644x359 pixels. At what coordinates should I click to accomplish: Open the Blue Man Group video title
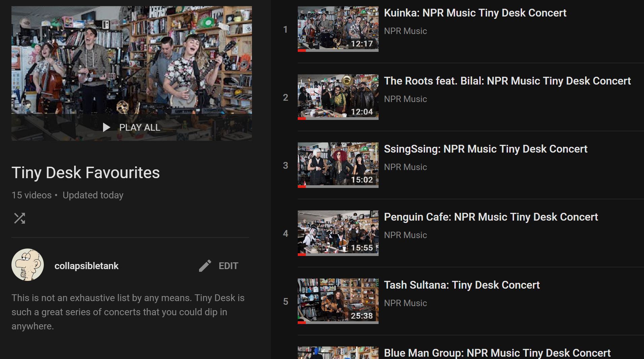tap(497, 353)
